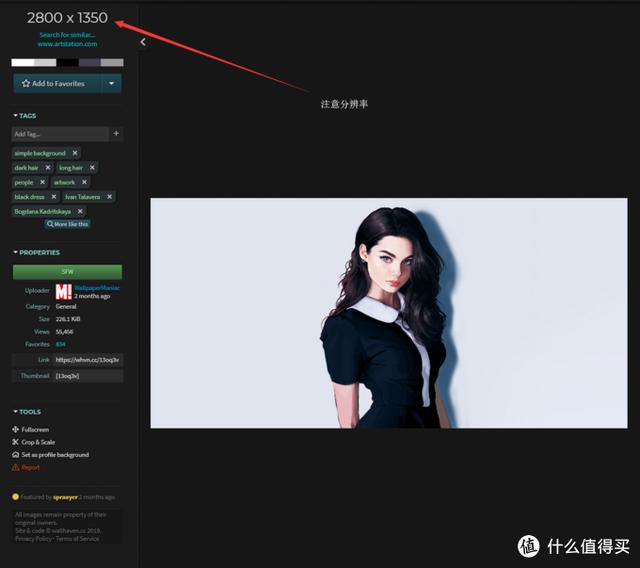This screenshot has width=640, height=568.
Task: Select the Thumbnail code field
Action: (x=88, y=376)
